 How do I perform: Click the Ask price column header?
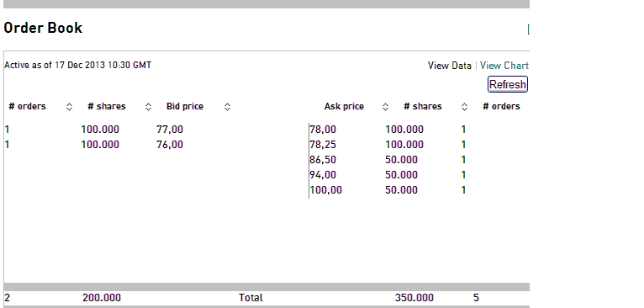[x=344, y=107]
